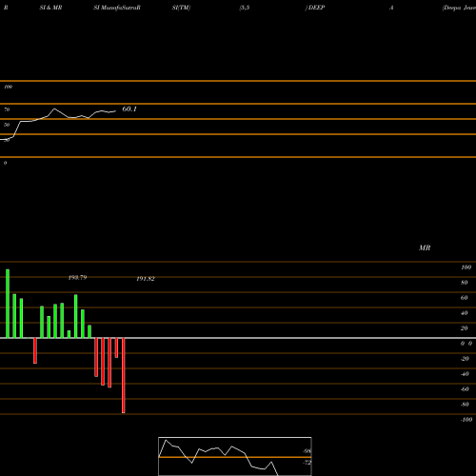The width and height of the screenshot is (476, 476).
Task: Click the 72 label in mini chart
Action: (x=307, y=463)
